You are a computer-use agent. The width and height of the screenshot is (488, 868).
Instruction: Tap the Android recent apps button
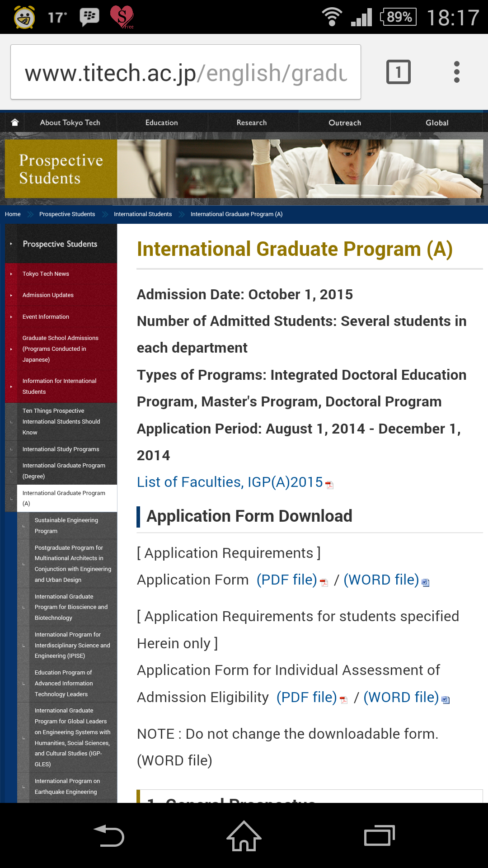coord(379,835)
